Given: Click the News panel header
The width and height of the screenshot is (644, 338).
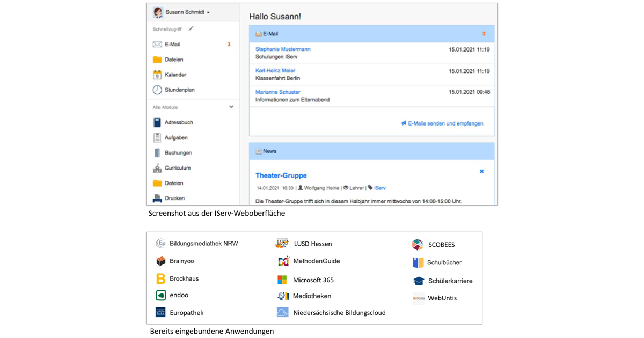Looking at the screenshot, I should [371, 151].
